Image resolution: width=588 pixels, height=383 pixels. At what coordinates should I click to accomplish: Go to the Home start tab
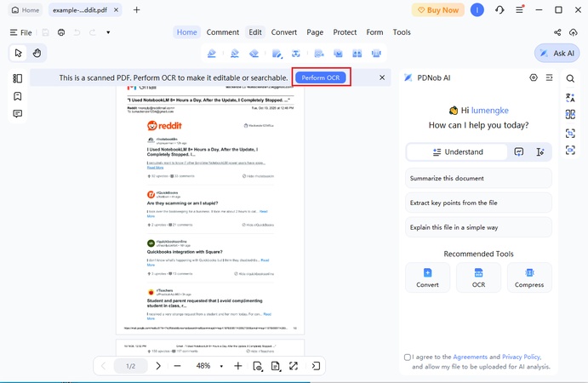[x=26, y=10]
